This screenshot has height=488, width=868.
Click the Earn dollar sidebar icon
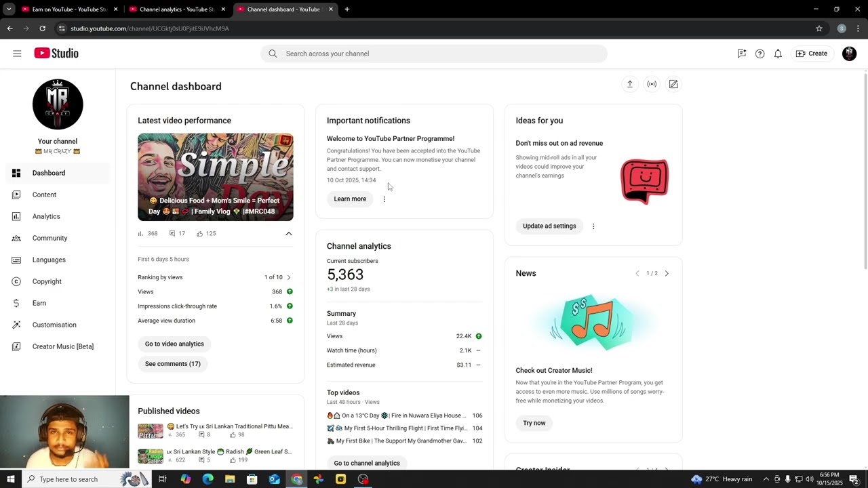coord(16,303)
